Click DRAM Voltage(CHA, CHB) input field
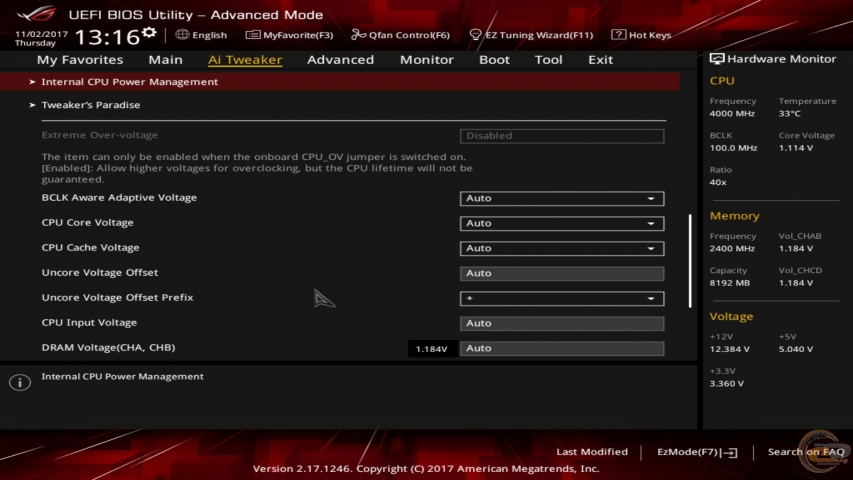 [562, 348]
